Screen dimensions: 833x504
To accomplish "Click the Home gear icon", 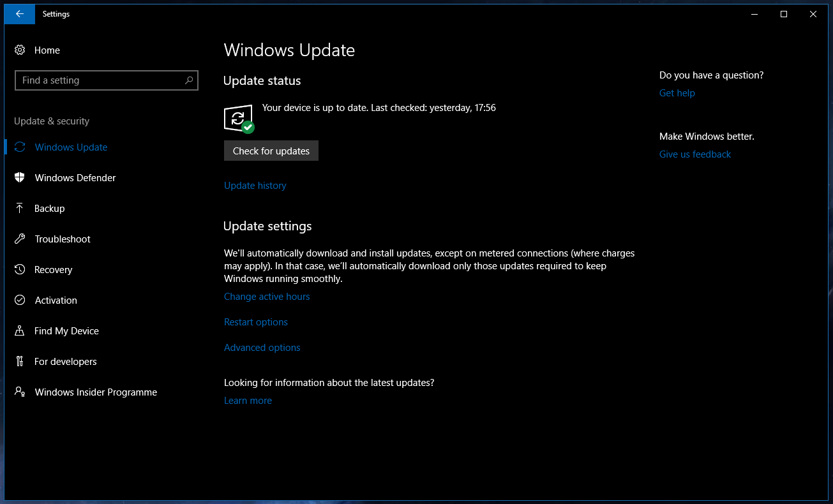I will pos(20,50).
